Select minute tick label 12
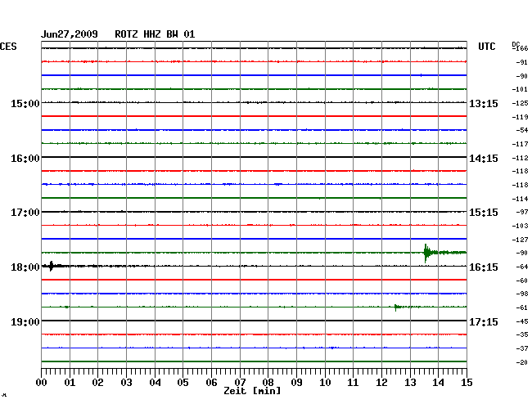Viewport: 532px width, 404px height. pyautogui.click(x=381, y=382)
